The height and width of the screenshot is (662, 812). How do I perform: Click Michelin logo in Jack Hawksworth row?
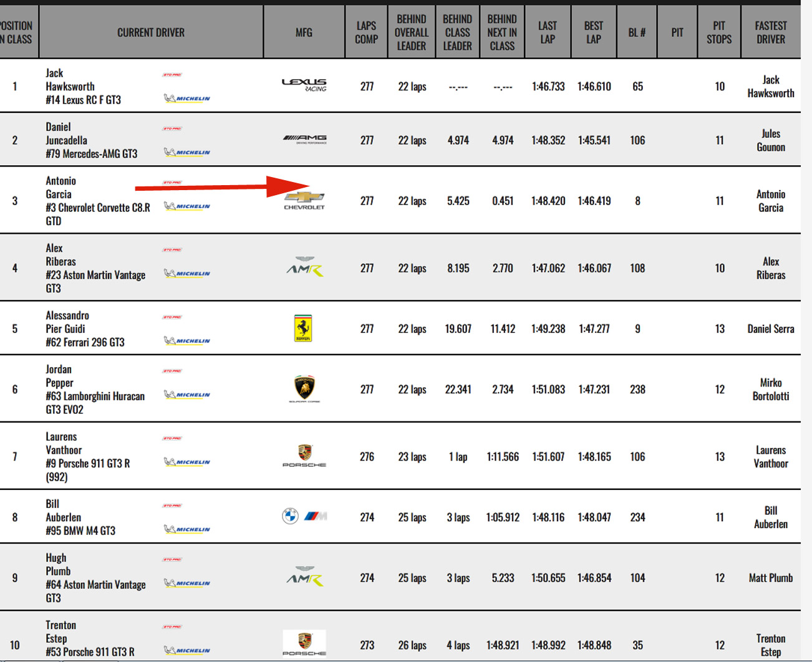tap(187, 98)
